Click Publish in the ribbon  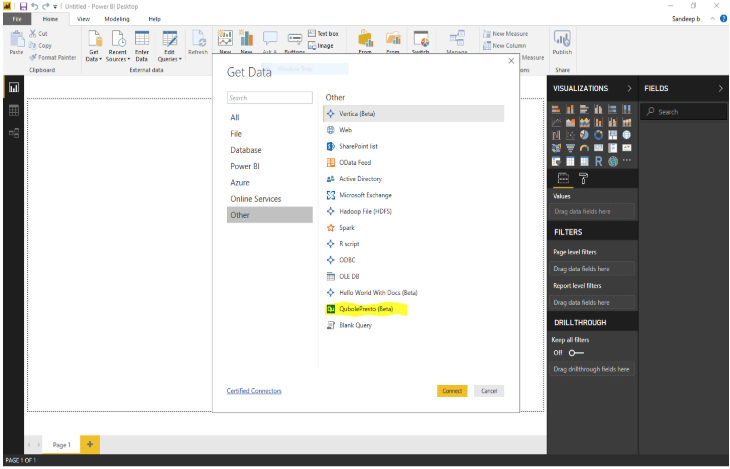point(562,42)
